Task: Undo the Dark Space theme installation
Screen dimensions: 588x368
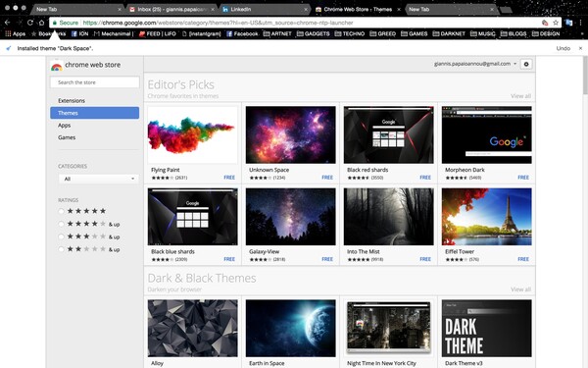Action: click(x=563, y=48)
